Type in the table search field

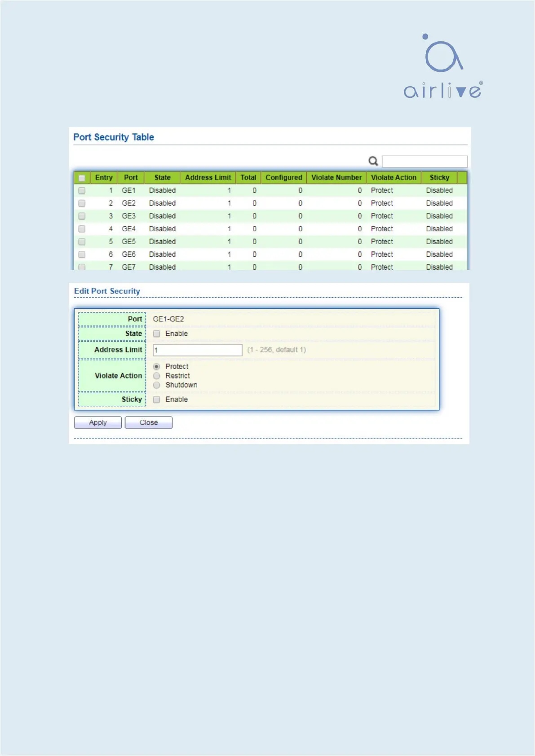tap(424, 162)
